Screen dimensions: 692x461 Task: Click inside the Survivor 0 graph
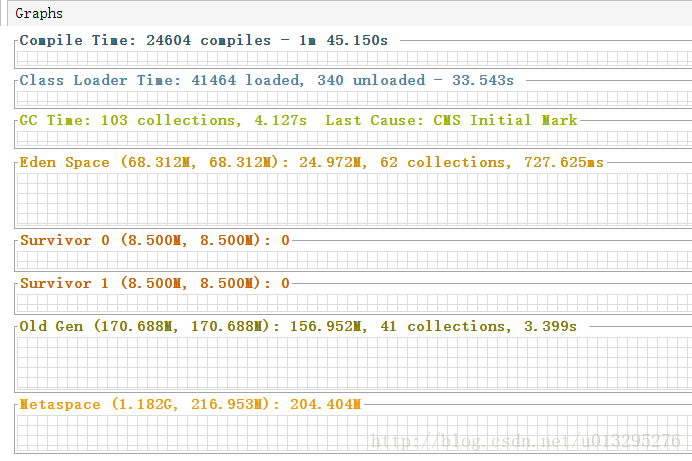[354, 260]
